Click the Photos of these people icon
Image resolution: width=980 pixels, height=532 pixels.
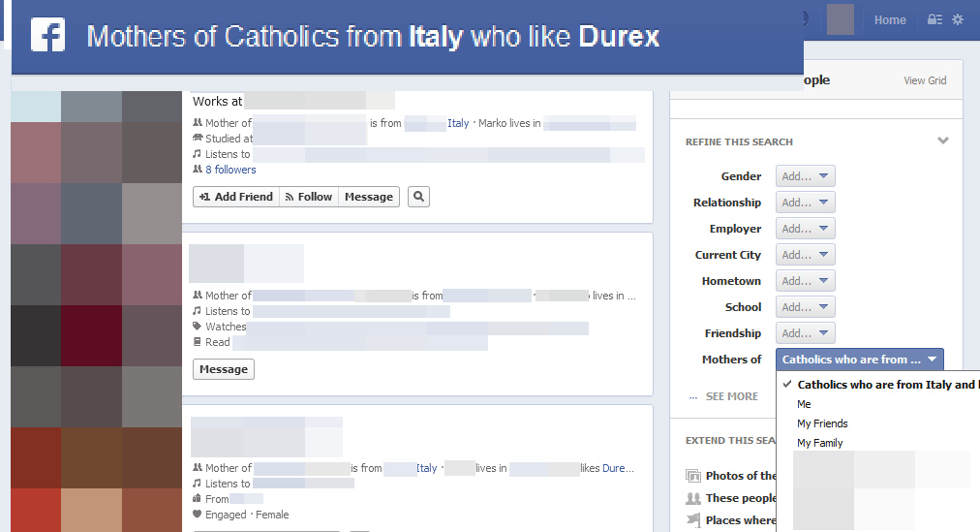pos(693,476)
